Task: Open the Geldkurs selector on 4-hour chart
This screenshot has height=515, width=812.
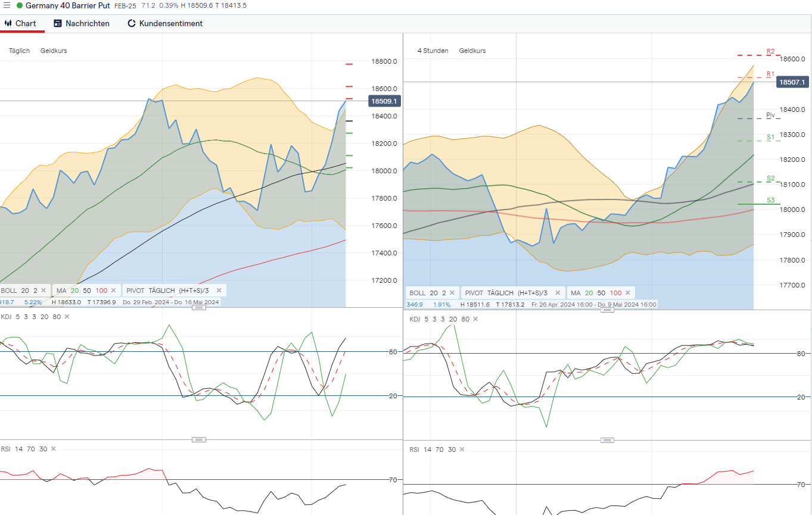Action: click(472, 51)
